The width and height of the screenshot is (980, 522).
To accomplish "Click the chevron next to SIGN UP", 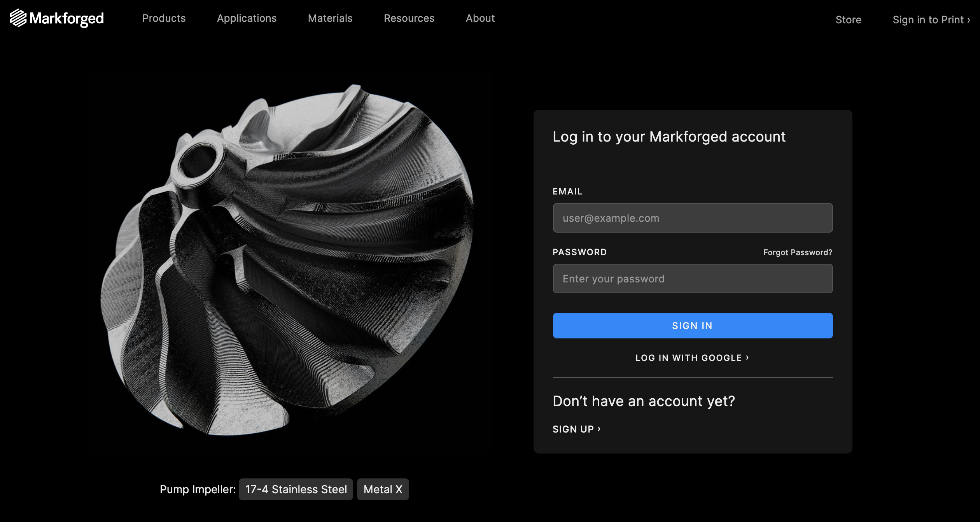I will 599,429.
